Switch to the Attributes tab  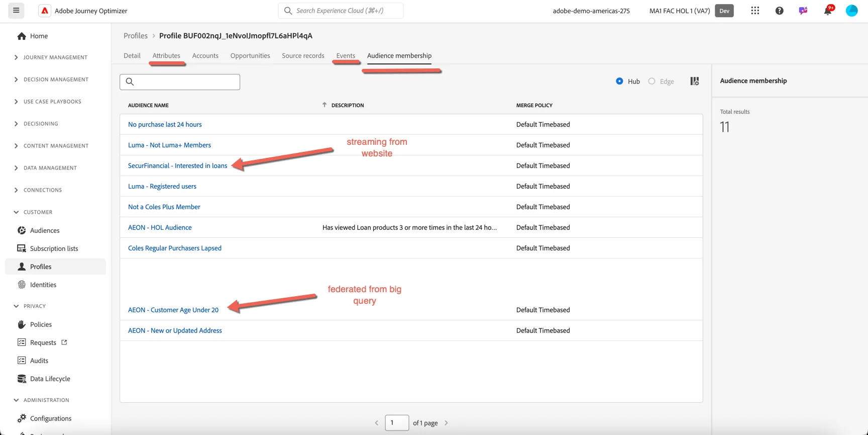tap(166, 56)
